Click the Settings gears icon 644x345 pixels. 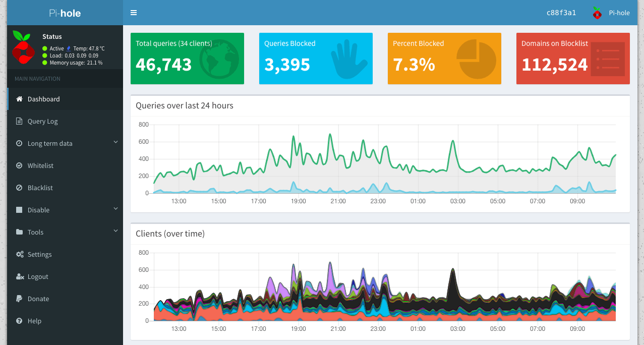pos(20,255)
